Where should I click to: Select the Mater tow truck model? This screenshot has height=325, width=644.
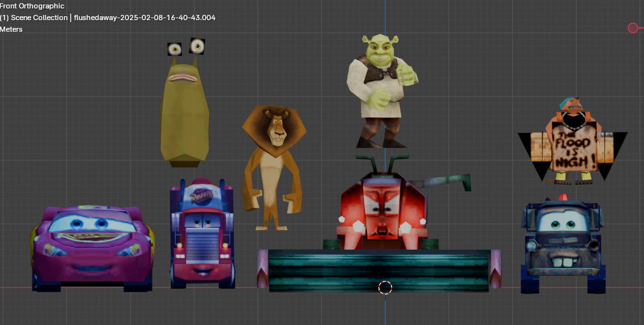coord(563,244)
